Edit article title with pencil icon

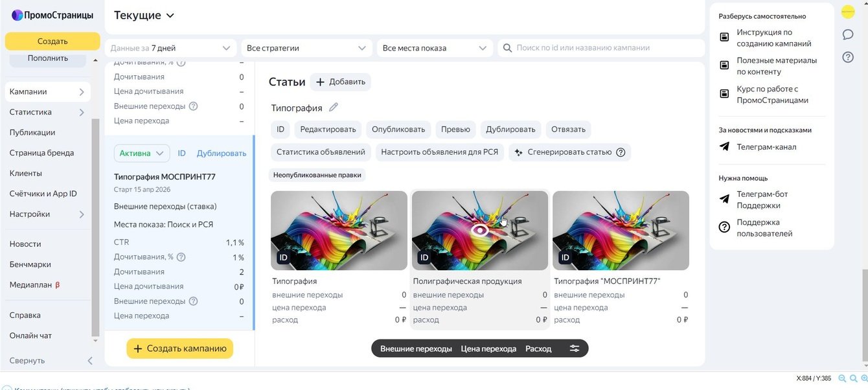334,108
